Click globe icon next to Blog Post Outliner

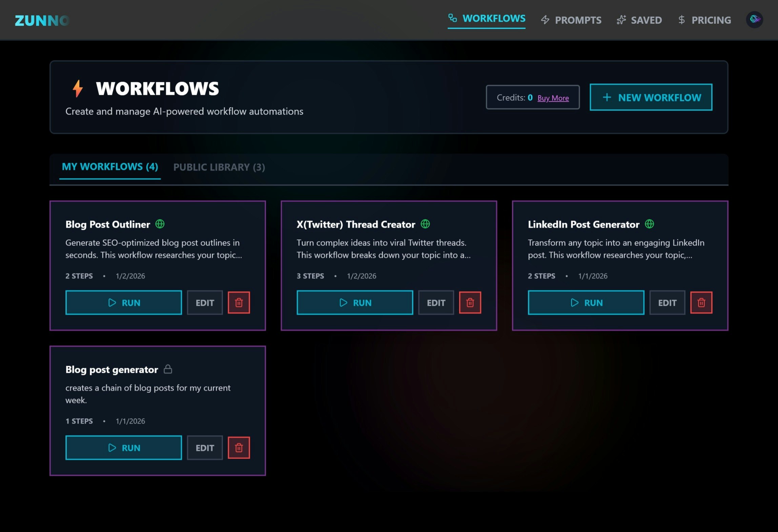160,224
